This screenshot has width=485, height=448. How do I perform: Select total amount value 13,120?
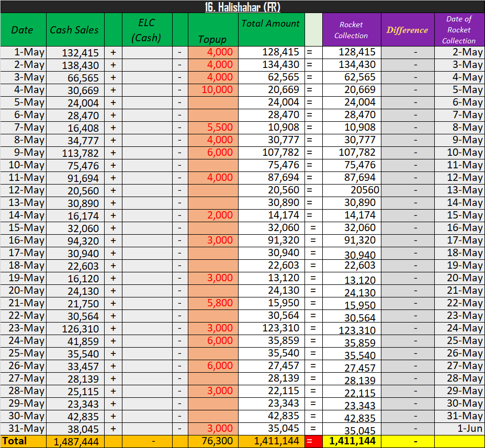click(x=271, y=279)
